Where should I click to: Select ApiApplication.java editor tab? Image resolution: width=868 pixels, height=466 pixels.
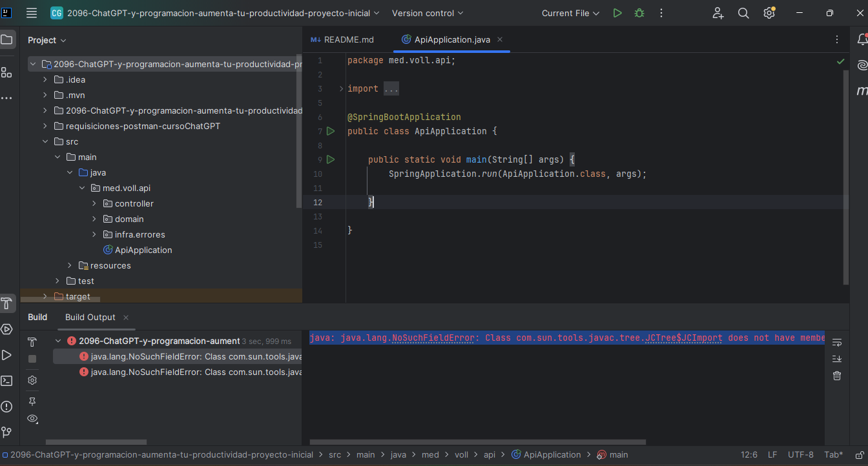pyautogui.click(x=451, y=39)
